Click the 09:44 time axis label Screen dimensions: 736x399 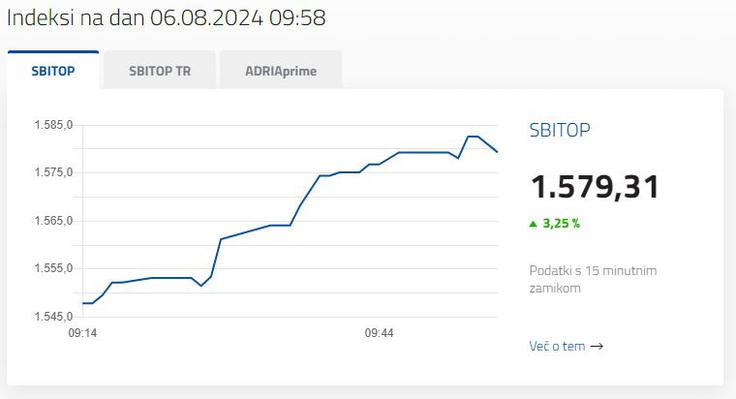[x=379, y=333]
